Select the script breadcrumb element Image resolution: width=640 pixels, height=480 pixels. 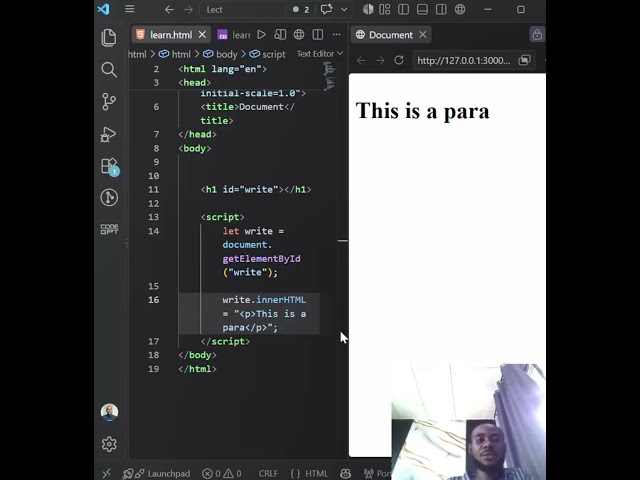267,54
